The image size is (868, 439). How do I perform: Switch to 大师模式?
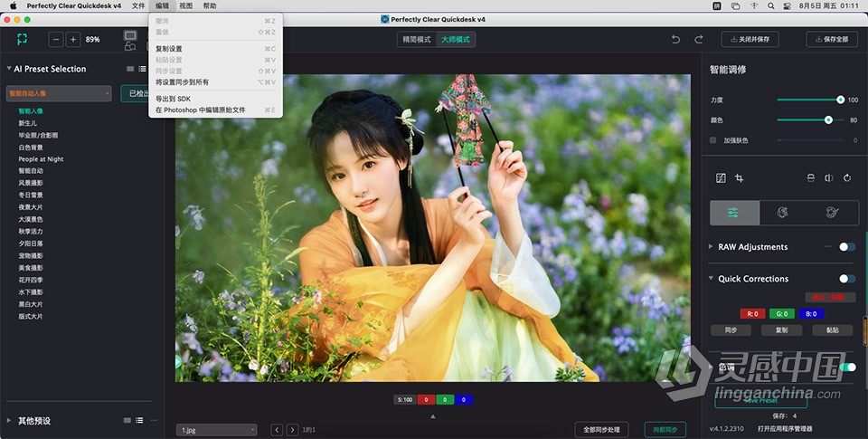(455, 39)
